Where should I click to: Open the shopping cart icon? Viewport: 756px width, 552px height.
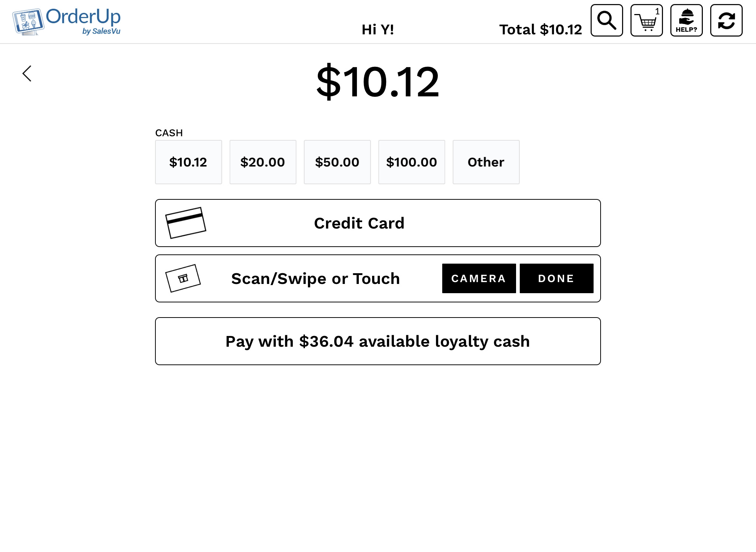[x=646, y=20]
